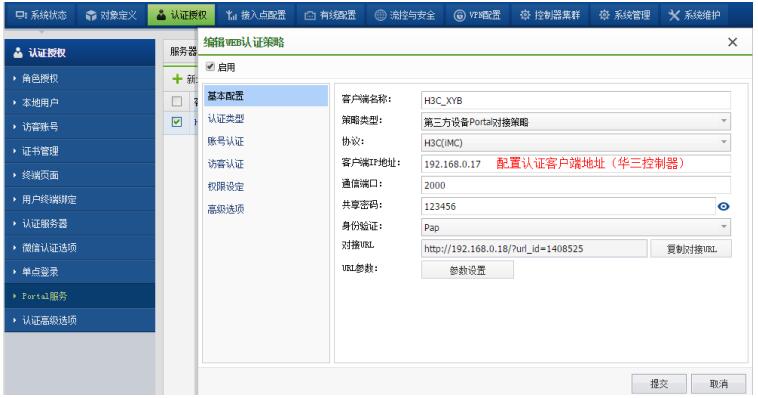Viewport: 758px width, 398px height.
Task: Click the user icon in 认证授权 tab
Action: pyautogui.click(x=161, y=15)
